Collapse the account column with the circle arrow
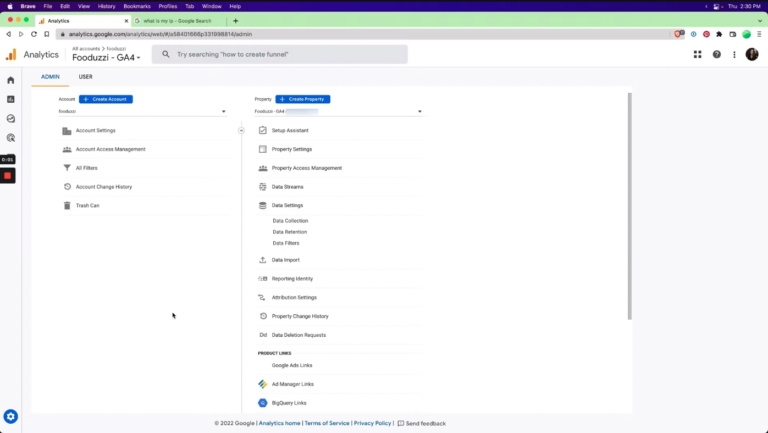 [241, 130]
